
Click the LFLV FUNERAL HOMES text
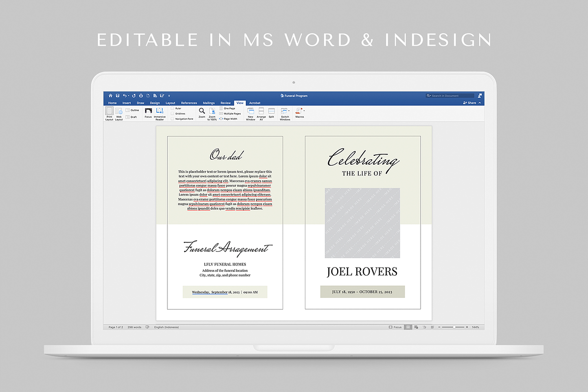pyautogui.click(x=225, y=265)
